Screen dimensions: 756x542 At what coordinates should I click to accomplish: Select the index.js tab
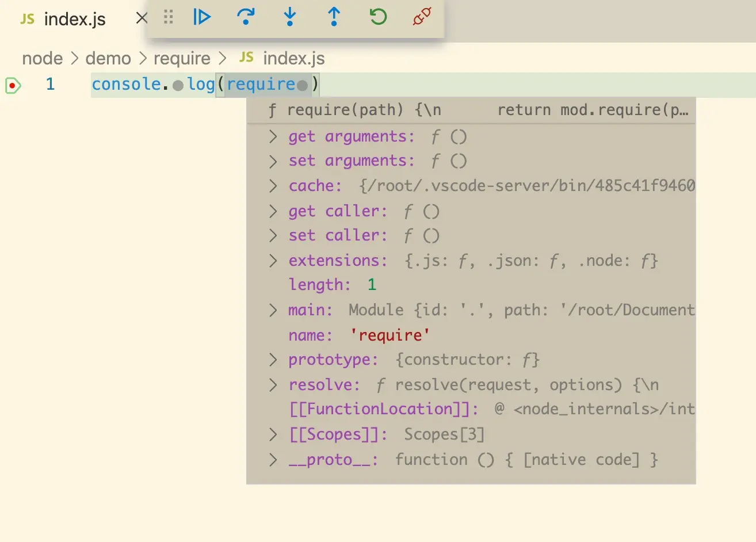[x=63, y=19]
